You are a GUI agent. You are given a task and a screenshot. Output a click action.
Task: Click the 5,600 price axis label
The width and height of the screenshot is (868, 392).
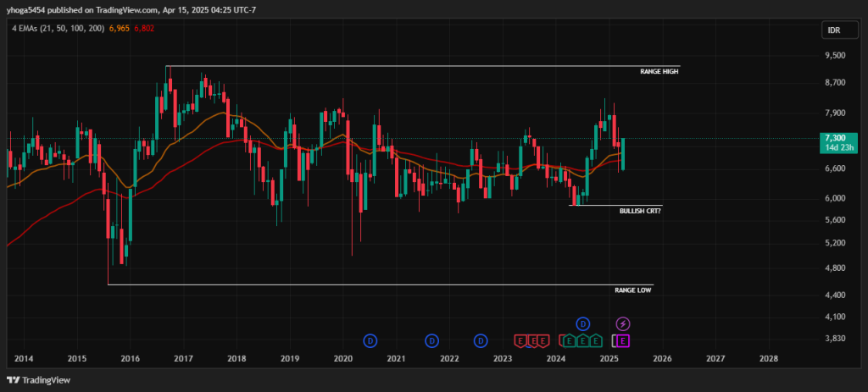[835, 220]
